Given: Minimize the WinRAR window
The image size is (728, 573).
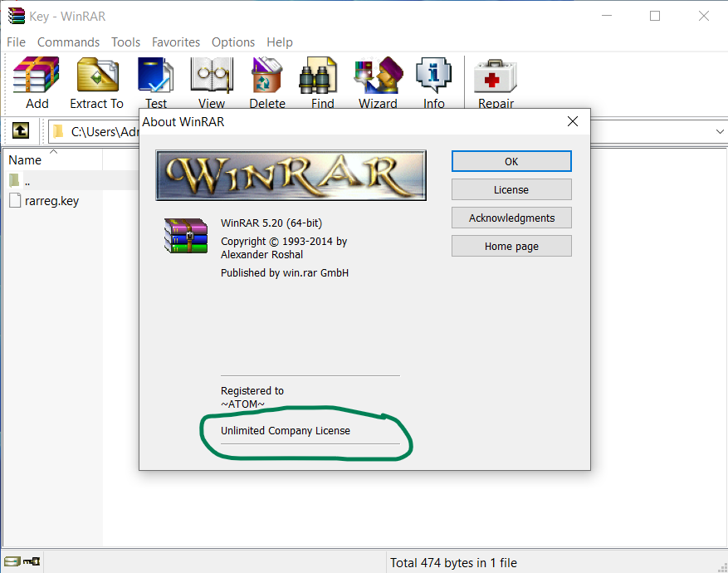Looking at the screenshot, I should click(x=606, y=16).
